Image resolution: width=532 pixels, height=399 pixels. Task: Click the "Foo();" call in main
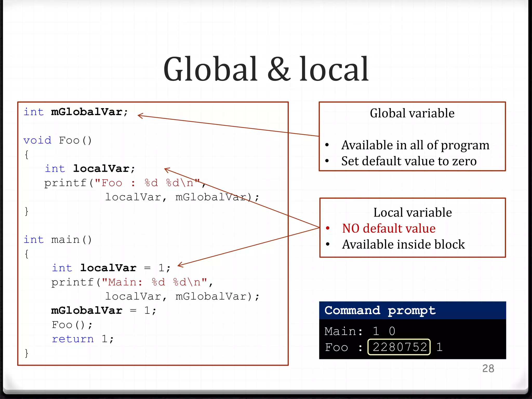pos(72,325)
